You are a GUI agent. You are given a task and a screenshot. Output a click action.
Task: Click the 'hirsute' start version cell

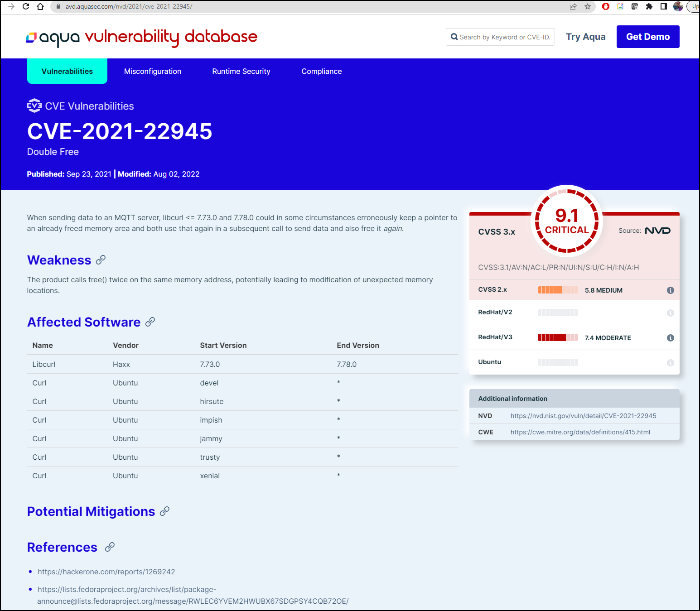tap(212, 401)
